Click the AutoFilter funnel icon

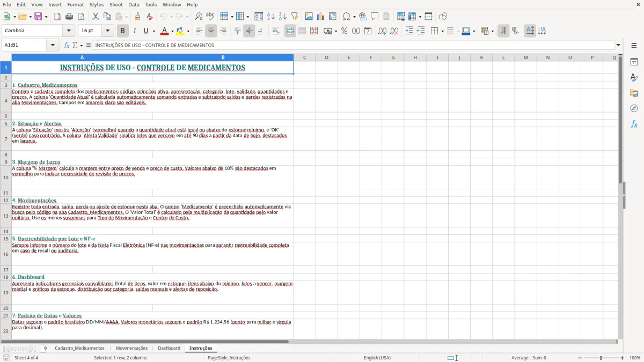[295, 17]
